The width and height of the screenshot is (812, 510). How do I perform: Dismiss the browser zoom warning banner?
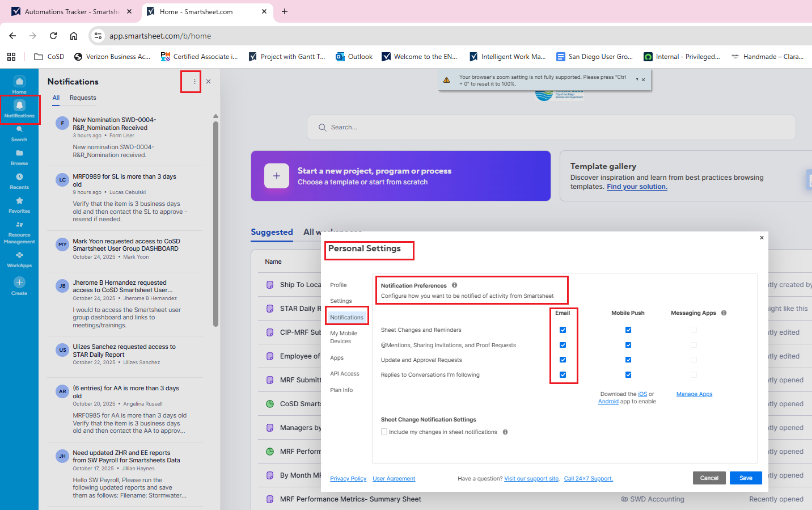[x=643, y=80]
